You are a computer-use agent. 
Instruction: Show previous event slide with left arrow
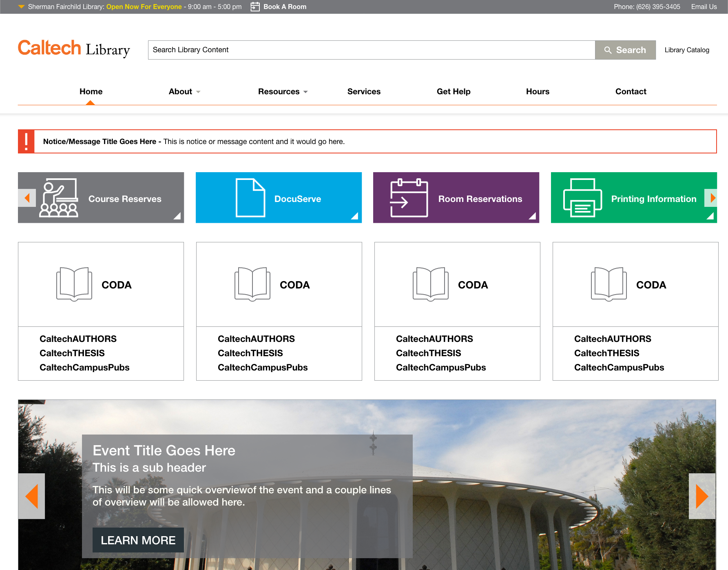[31, 496]
